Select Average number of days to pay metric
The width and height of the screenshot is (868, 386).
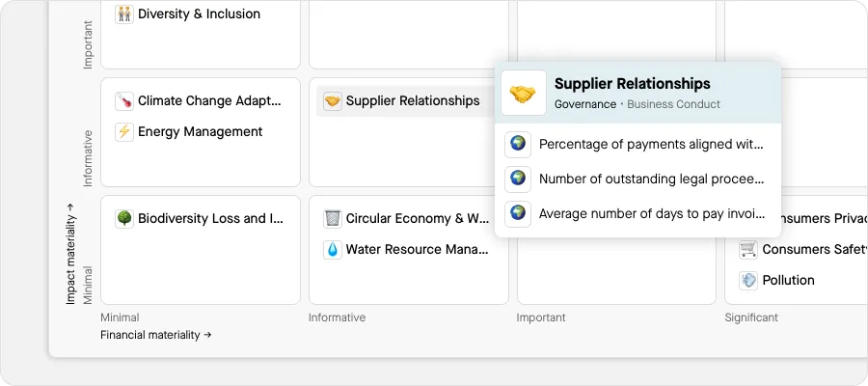(x=651, y=213)
